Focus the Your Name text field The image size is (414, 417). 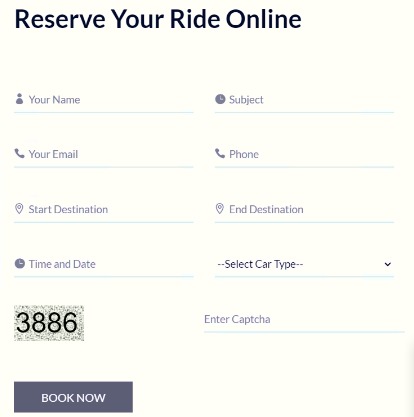[x=104, y=100]
